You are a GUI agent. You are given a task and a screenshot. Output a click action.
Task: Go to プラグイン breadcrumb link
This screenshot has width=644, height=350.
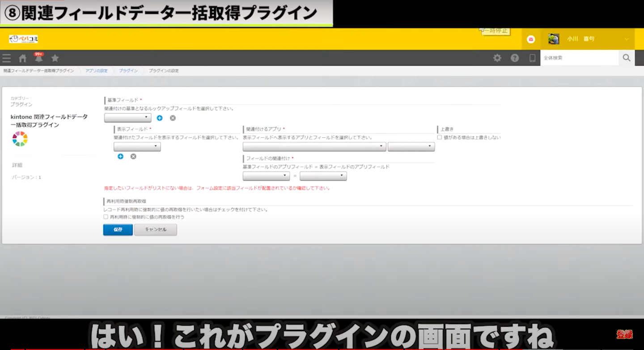point(128,71)
